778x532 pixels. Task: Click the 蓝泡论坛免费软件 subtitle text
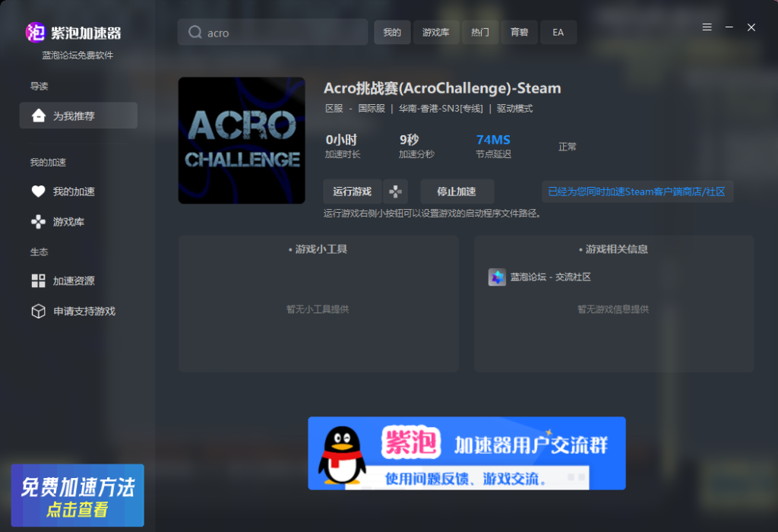click(x=77, y=55)
